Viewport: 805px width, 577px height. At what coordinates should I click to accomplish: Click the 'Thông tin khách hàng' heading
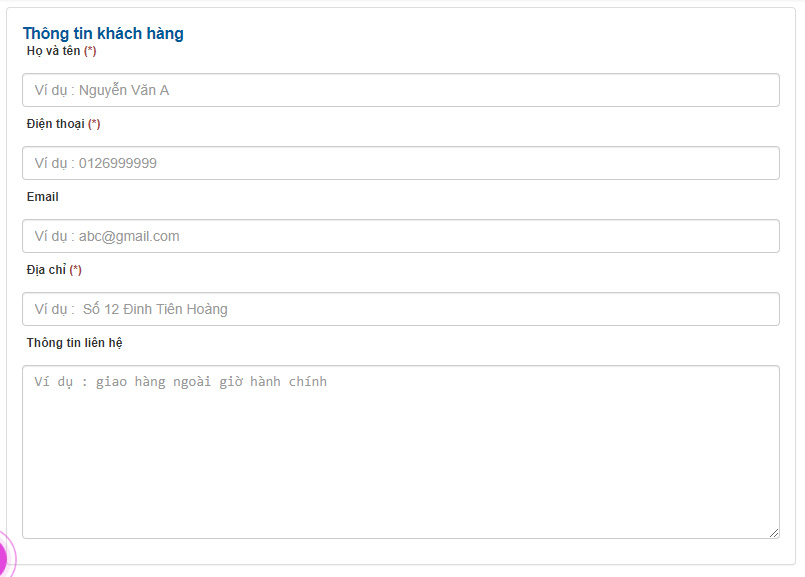103,34
